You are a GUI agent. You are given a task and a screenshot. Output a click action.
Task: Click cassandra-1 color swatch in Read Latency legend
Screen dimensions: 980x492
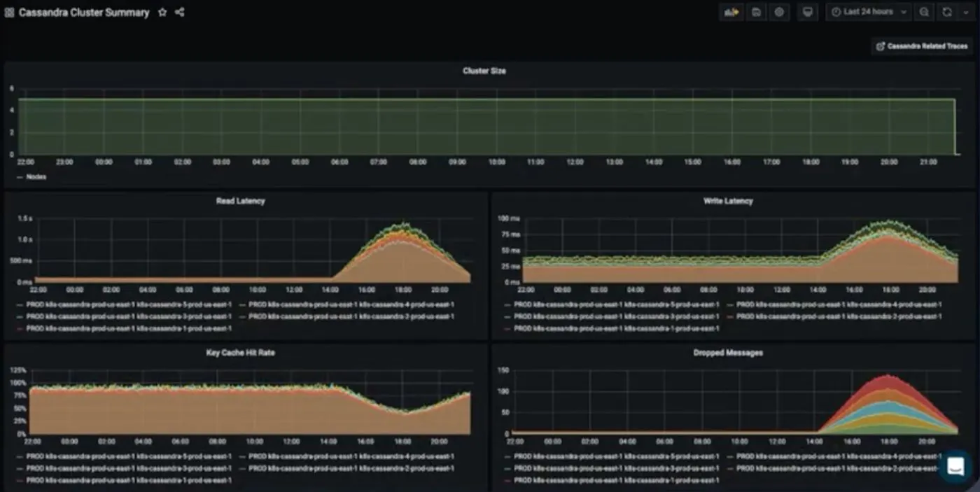pyautogui.click(x=20, y=328)
